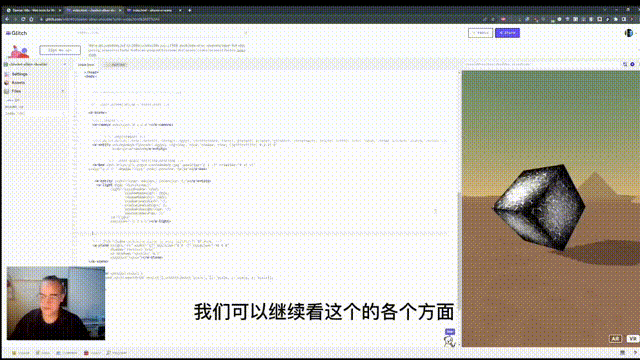This screenshot has width=640, height=360.
Task: Click the red extension icon in browser toolbar
Action: coord(503,19)
